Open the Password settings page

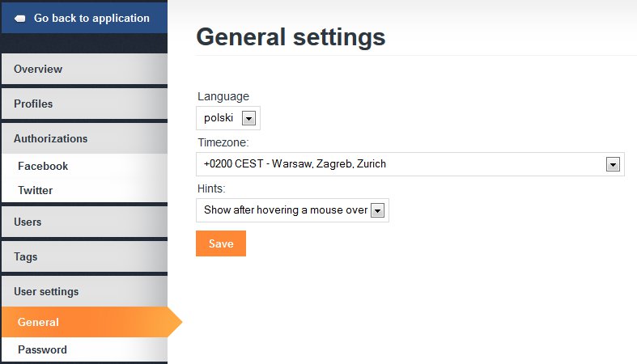[42, 349]
